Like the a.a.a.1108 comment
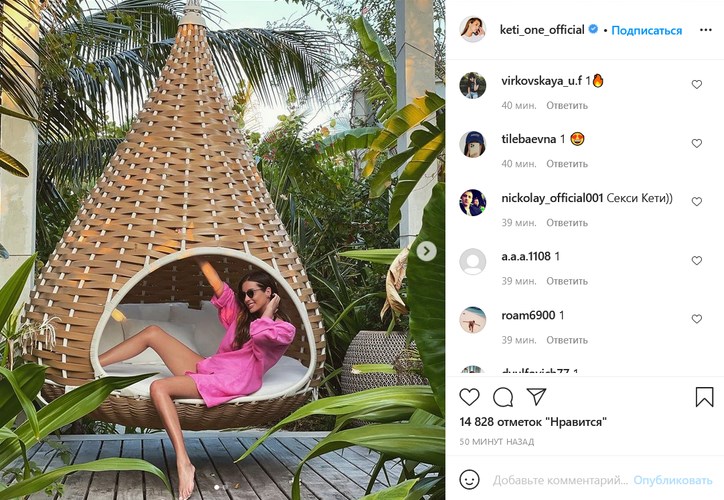This screenshot has width=724, height=500. tap(696, 261)
